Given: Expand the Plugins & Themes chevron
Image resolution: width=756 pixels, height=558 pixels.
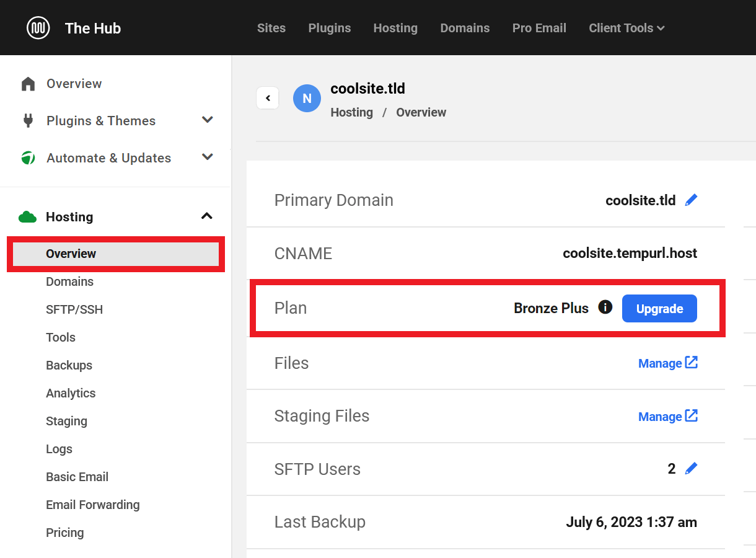Looking at the screenshot, I should [208, 120].
